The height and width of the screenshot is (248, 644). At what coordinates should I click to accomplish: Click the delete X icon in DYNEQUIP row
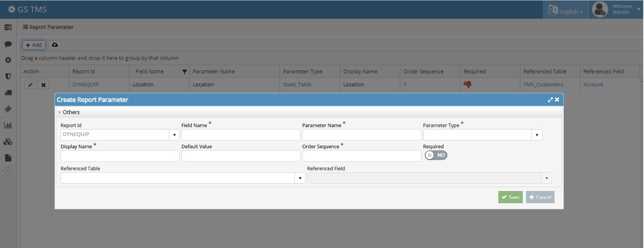coord(44,85)
